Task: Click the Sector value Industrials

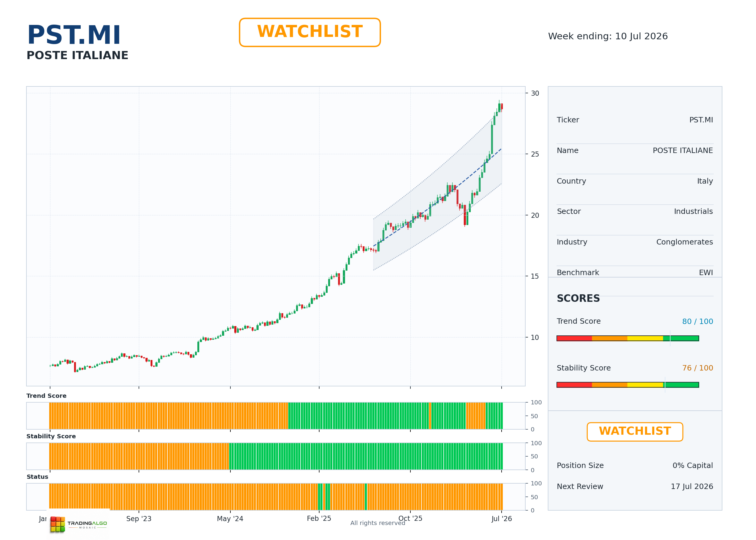Action: [693, 211]
